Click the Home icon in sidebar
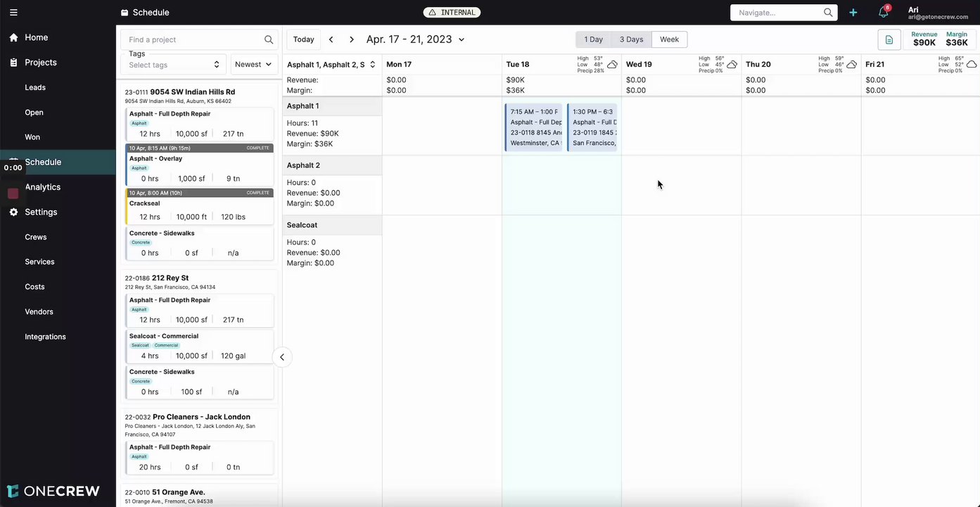 [x=13, y=37]
